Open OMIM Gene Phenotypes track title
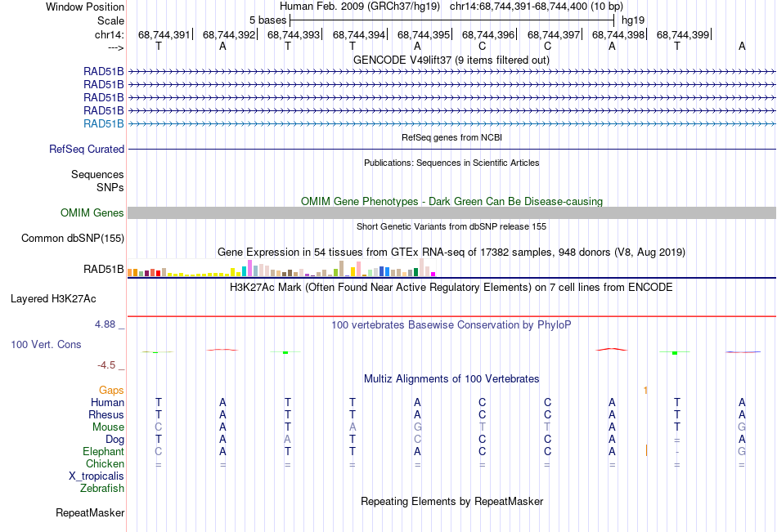The width and height of the screenshot is (777, 532). (451, 202)
